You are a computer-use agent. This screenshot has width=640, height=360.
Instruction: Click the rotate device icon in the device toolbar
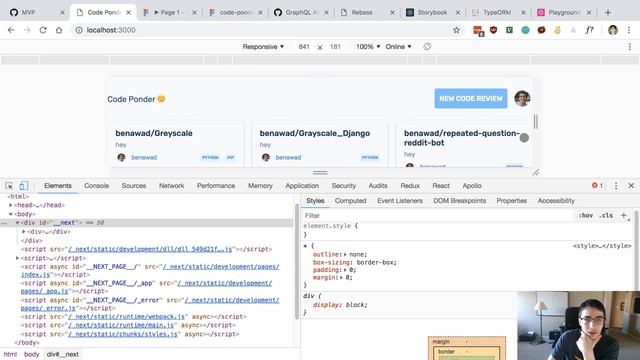(x=427, y=47)
